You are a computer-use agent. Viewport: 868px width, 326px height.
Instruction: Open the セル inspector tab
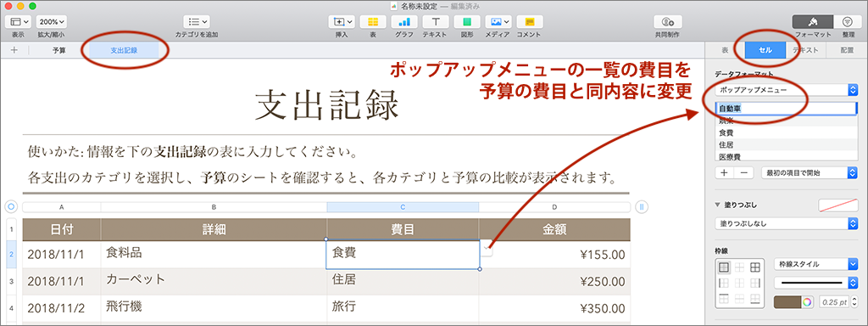[x=765, y=50]
